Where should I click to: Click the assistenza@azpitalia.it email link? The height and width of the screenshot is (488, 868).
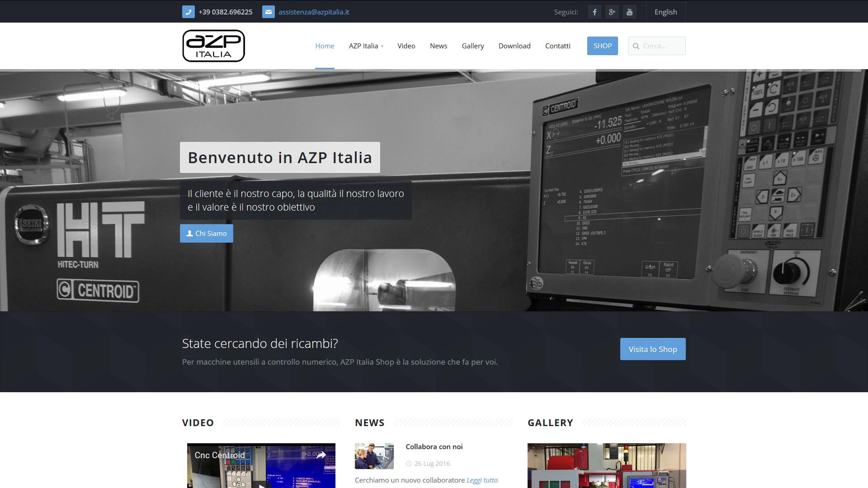314,12
